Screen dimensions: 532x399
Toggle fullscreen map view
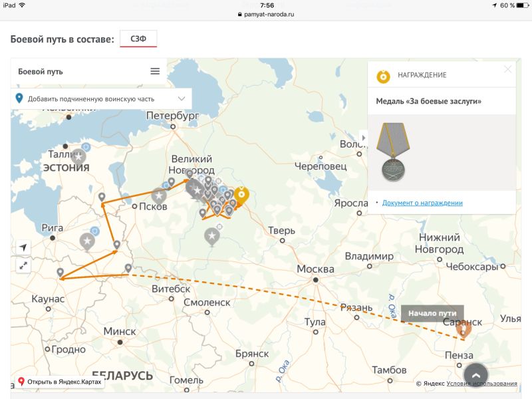23,265
